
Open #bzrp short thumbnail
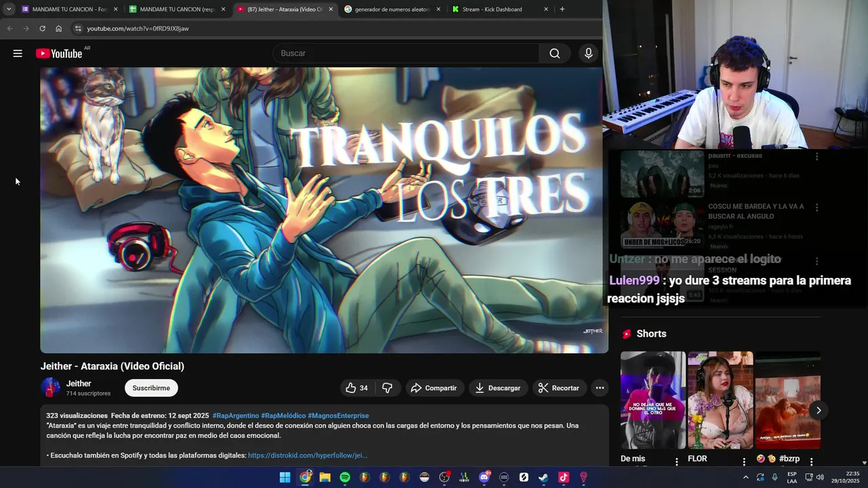[788, 400]
